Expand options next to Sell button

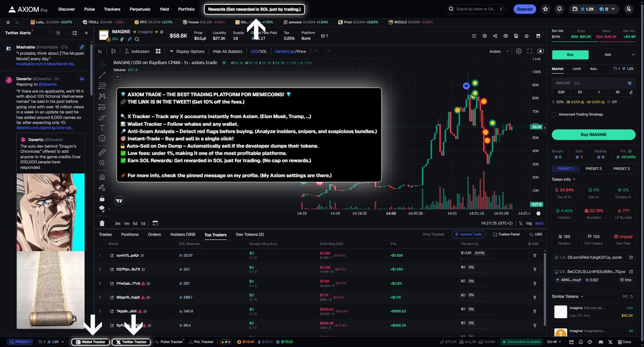[x=632, y=54]
